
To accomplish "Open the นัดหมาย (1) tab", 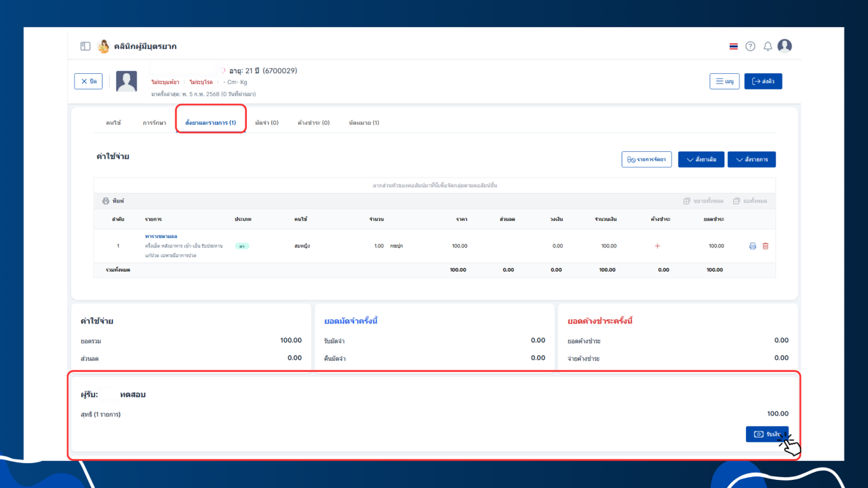I will (x=364, y=123).
